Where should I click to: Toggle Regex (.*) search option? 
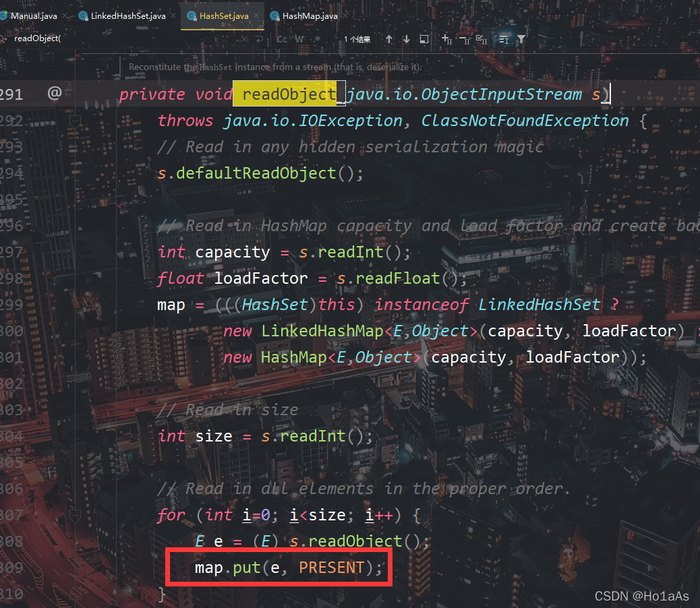tap(318, 39)
